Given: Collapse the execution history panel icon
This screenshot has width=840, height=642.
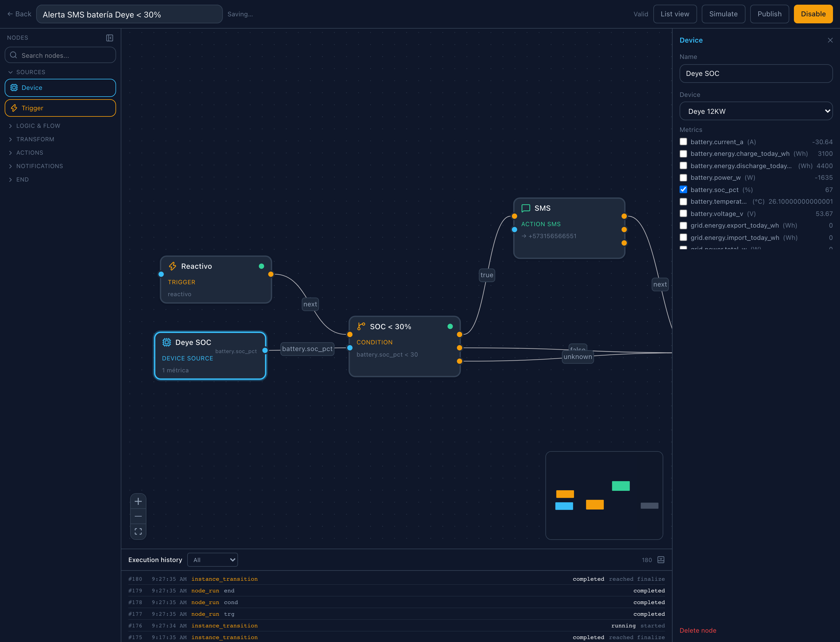Looking at the screenshot, I should click(661, 560).
